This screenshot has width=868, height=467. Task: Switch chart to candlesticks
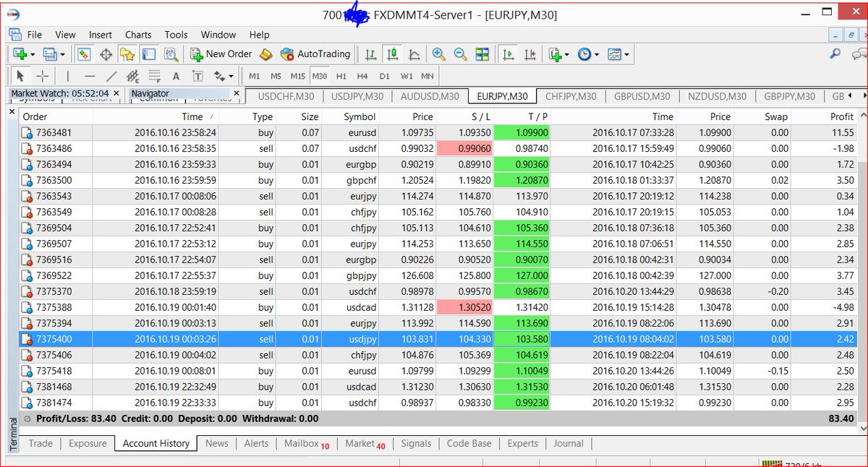coord(393,53)
